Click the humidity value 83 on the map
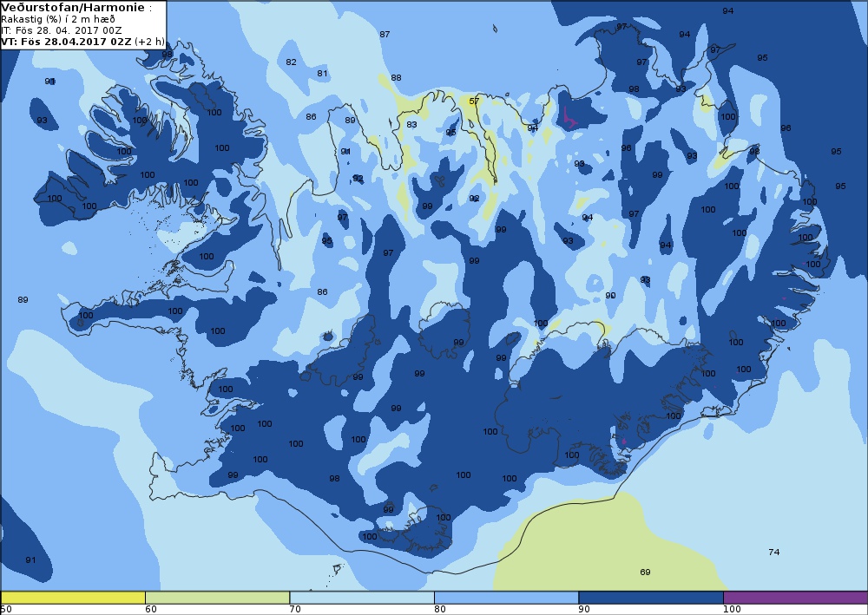868x615 pixels. 411,124
